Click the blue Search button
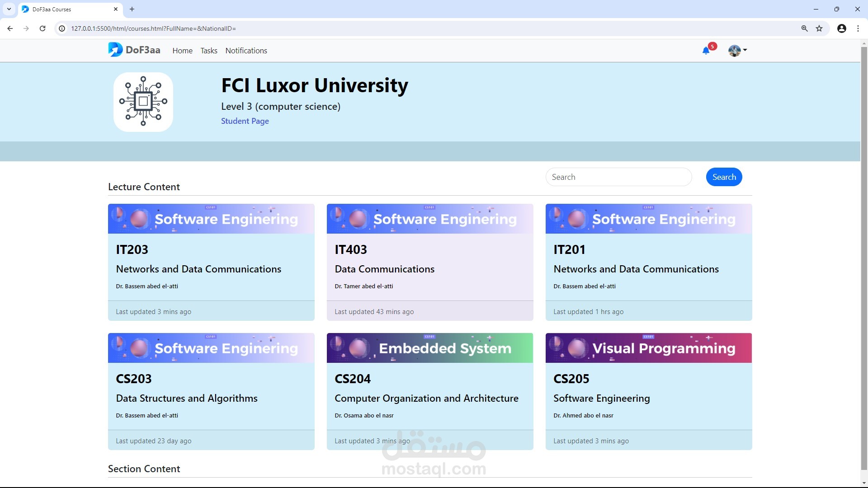This screenshot has height=488, width=868. (724, 177)
